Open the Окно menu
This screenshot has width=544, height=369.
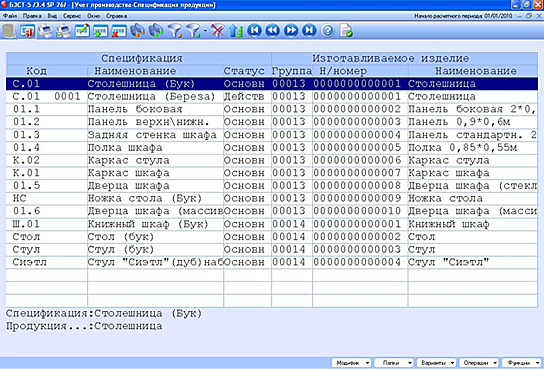(94, 16)
